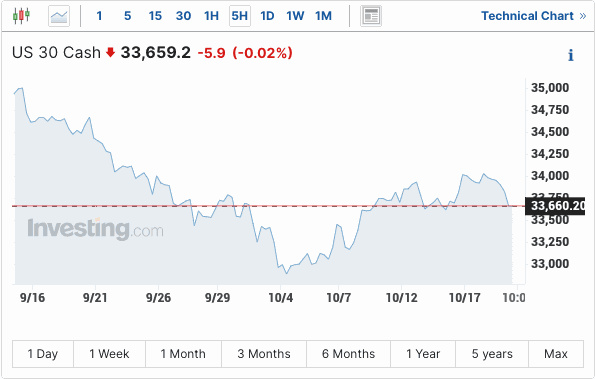Open the news overlay icon
Image resolution: width=595 pixels, height=379 pixels.
(371, 16)
